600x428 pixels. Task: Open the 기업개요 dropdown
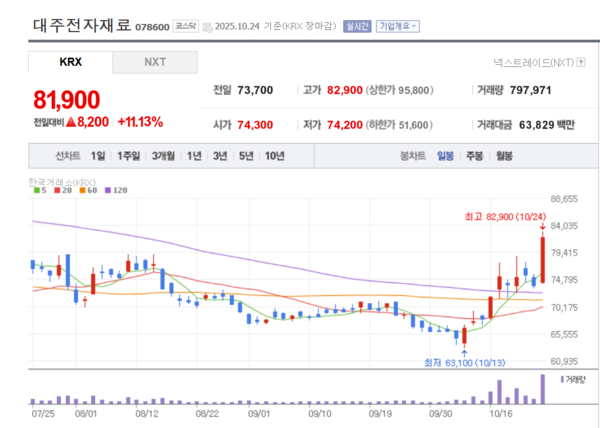398,27
